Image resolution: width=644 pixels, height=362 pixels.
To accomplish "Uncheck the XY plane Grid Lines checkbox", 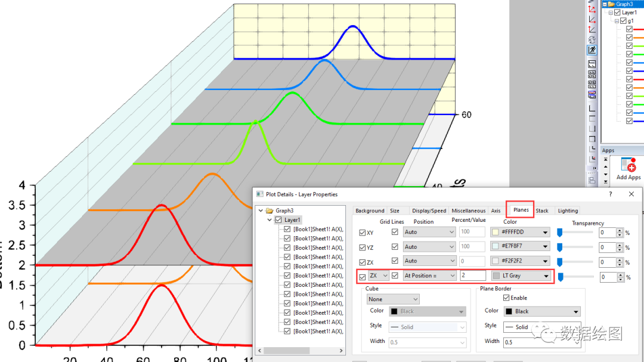I will (395, 232).
